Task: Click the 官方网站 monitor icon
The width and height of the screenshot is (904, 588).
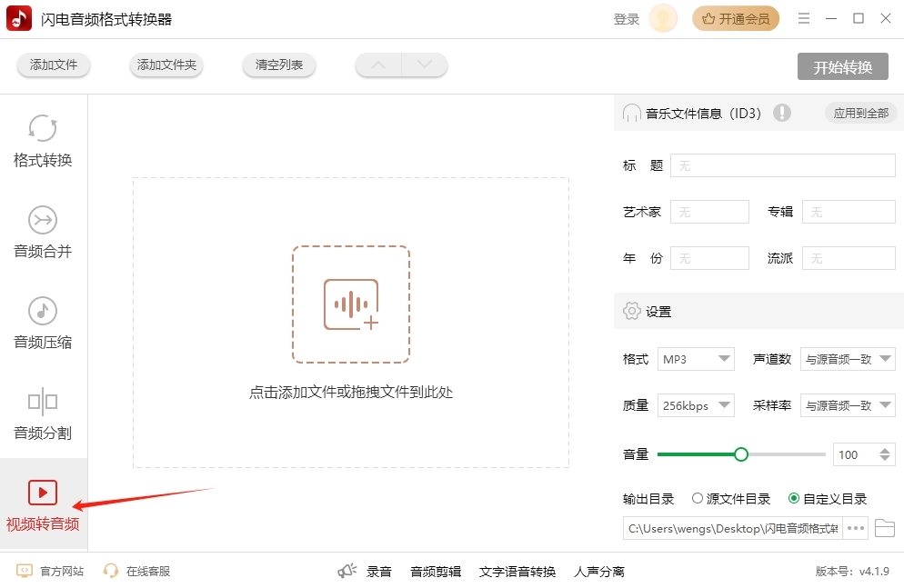Action: click(25, 571)
